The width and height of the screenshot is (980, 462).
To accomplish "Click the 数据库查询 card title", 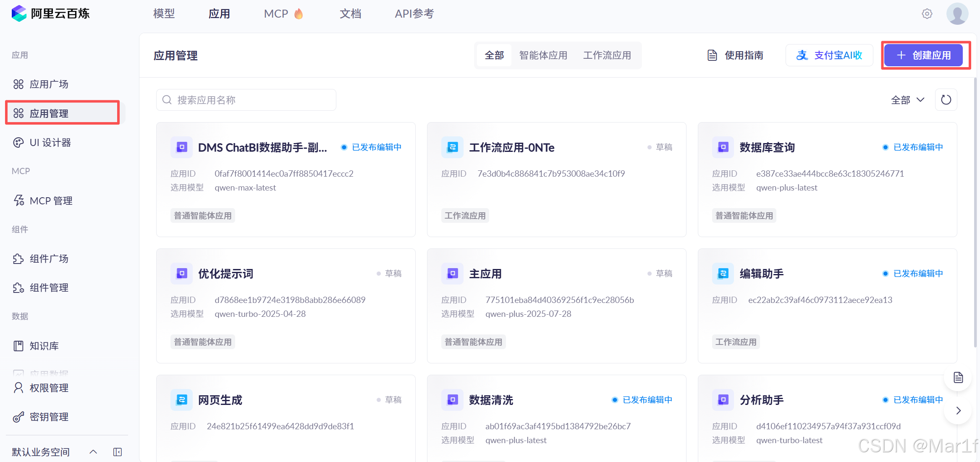I will [x=767, y=148].
